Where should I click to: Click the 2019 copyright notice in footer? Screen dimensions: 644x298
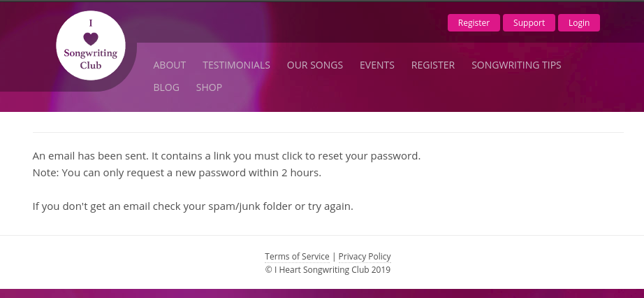coord(328,269)
